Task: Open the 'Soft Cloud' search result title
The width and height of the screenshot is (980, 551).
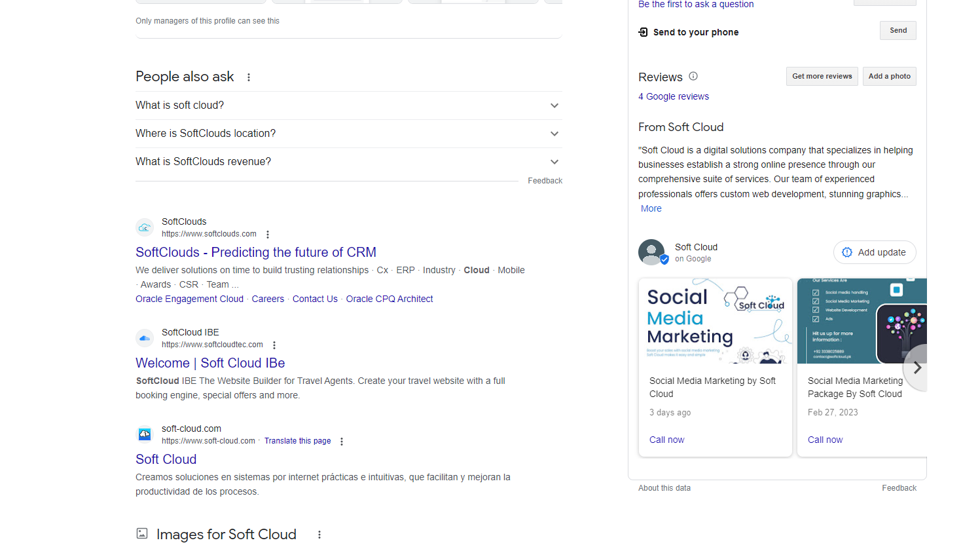Action: point(166,459)
